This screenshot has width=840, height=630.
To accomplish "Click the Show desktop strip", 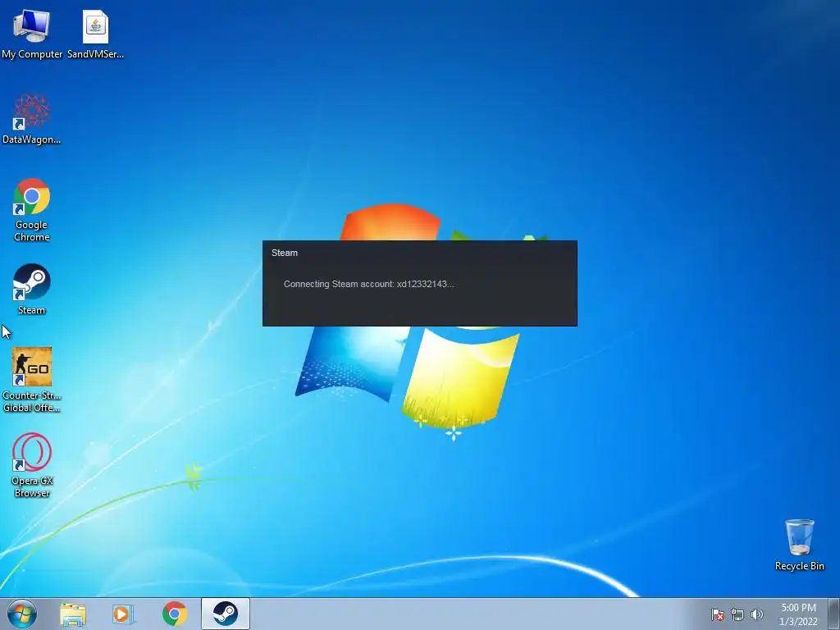I will point(834,614).
